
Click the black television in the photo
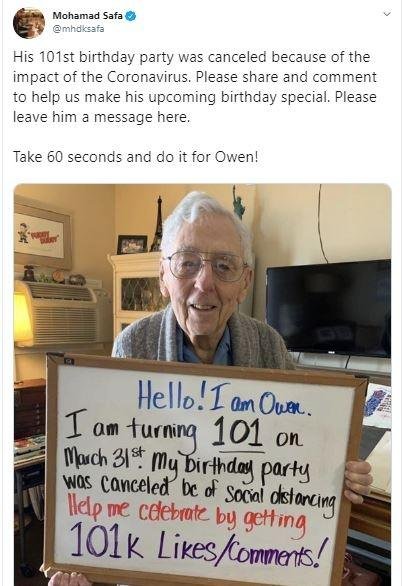(329, 308)
